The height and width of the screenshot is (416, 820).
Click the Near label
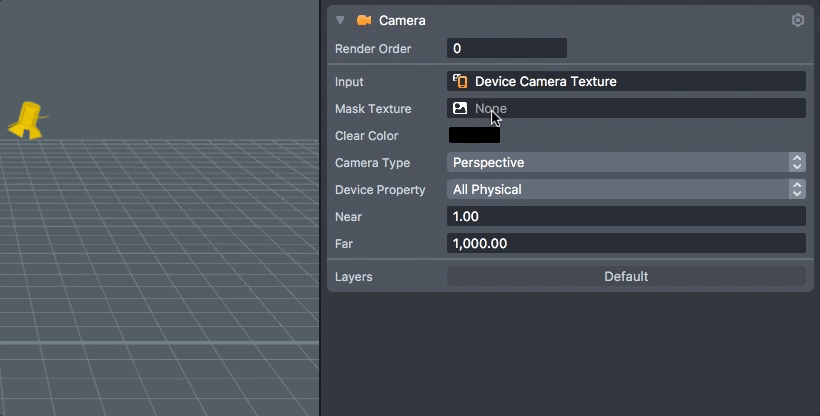coord(348,217)
